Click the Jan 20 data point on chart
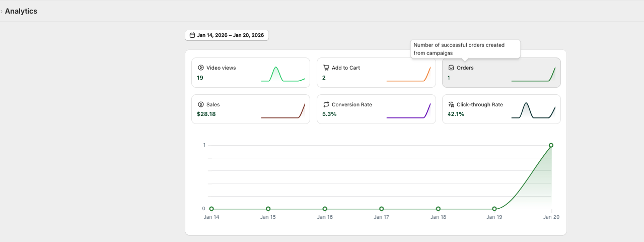Image resolution: width=644 pixels, height=242 pixels. coord(551,145)
